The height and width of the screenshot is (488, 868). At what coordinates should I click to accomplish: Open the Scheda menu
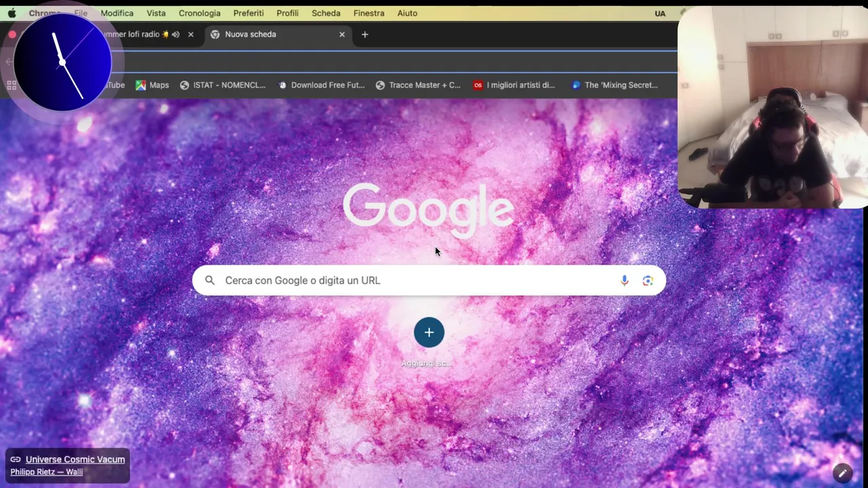pyautogui.click(x=325, y=13)
